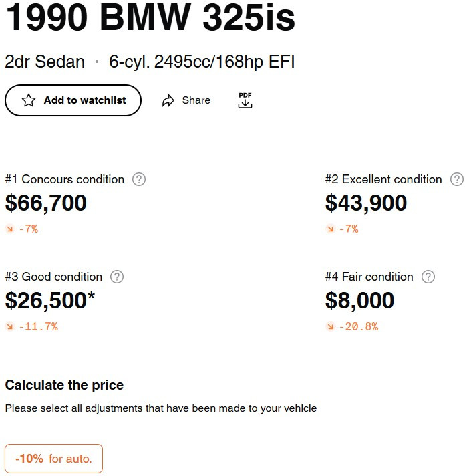The width and height of the screenshot is (471, 476).
Task: Select the $26,500* Good condition price
Action: pos(50,301)
